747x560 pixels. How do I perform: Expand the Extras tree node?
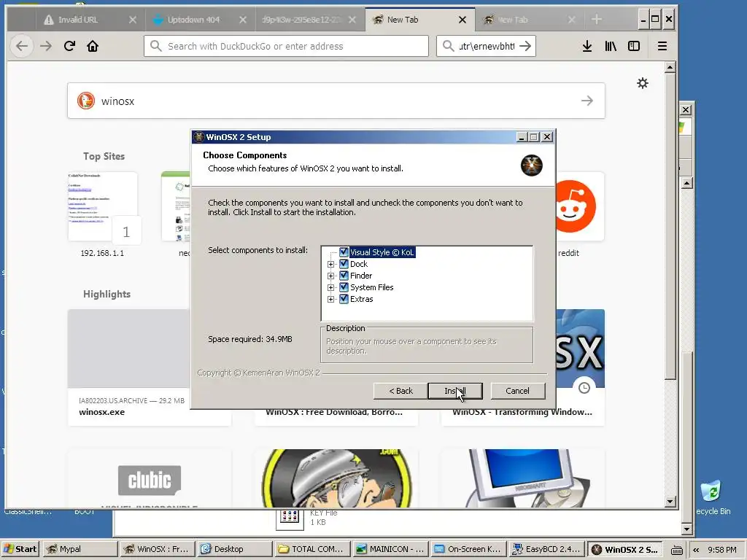pos(330,300)
